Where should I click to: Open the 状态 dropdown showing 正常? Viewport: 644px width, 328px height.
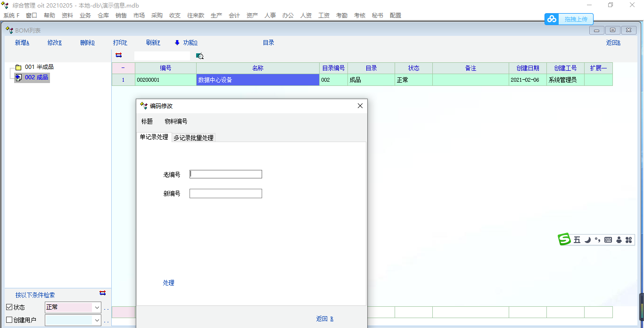point(97,308)
